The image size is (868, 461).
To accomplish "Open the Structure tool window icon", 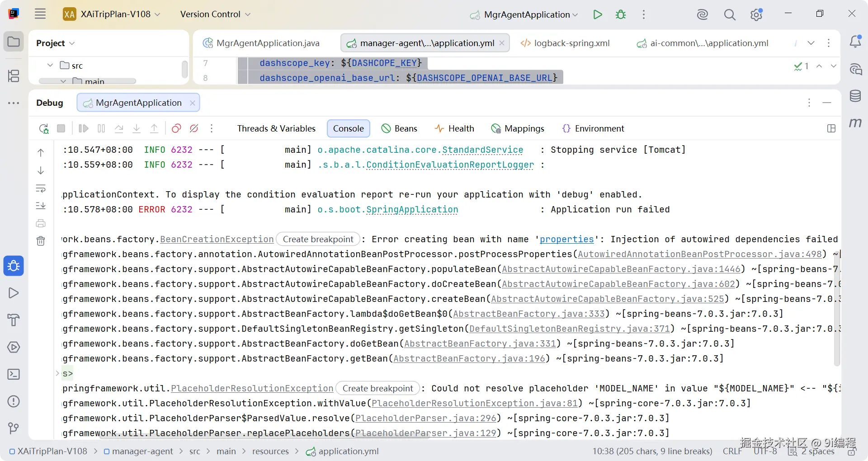I will pyautogui.click(x=14, y=75).
